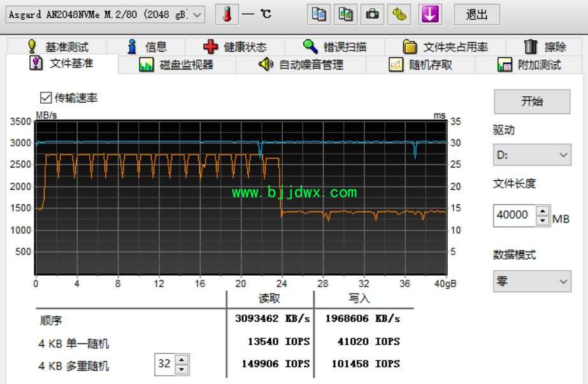Image resolution: width=588 pixels, height=384 pixels.
Task: Switch to the 文件夹占用率 tab
Action: (445, 47)
